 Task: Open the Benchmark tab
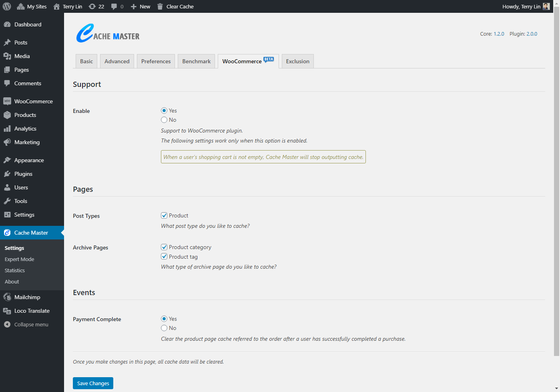[x=196, y=61]
